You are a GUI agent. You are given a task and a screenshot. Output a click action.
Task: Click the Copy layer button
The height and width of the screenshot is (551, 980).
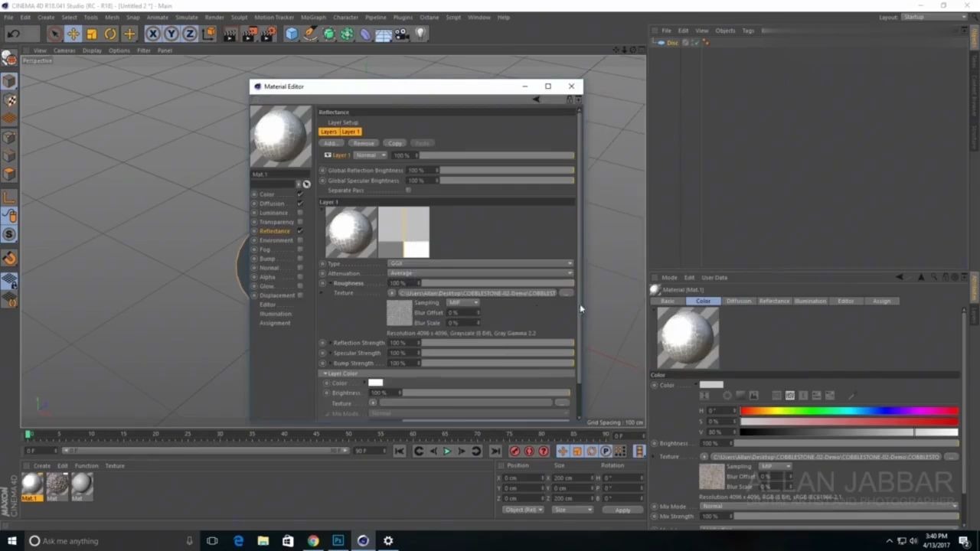(395, 143)
